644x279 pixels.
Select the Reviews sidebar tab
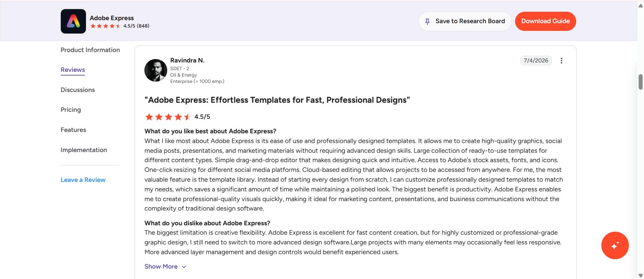click(x=73, y=70)
